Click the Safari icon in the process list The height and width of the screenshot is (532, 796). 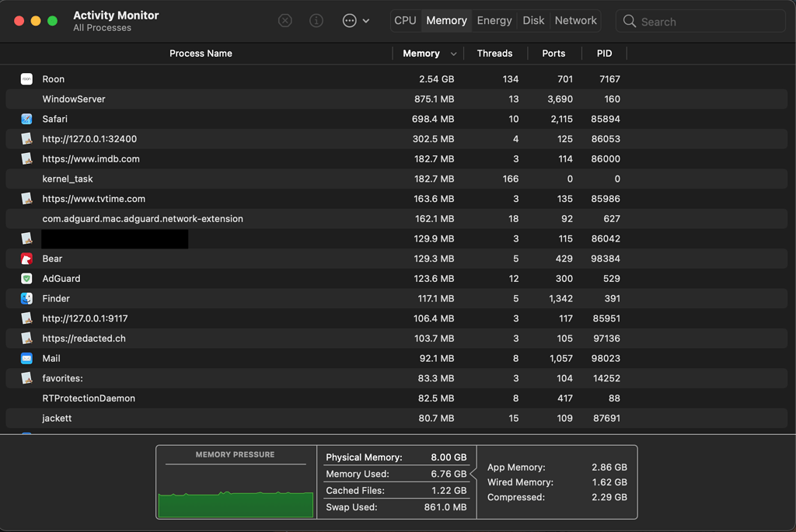(25, 118)
